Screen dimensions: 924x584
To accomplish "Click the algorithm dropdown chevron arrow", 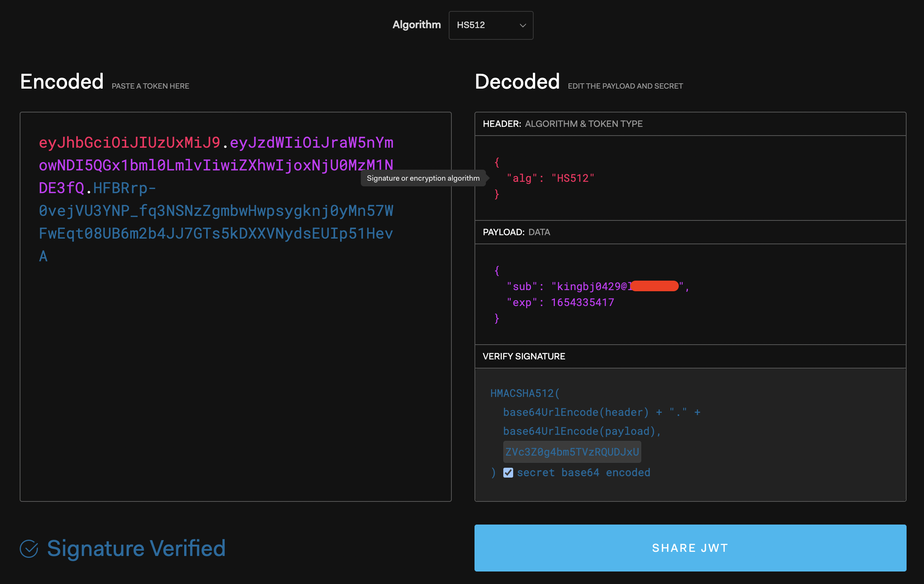I will pos(522,26).
